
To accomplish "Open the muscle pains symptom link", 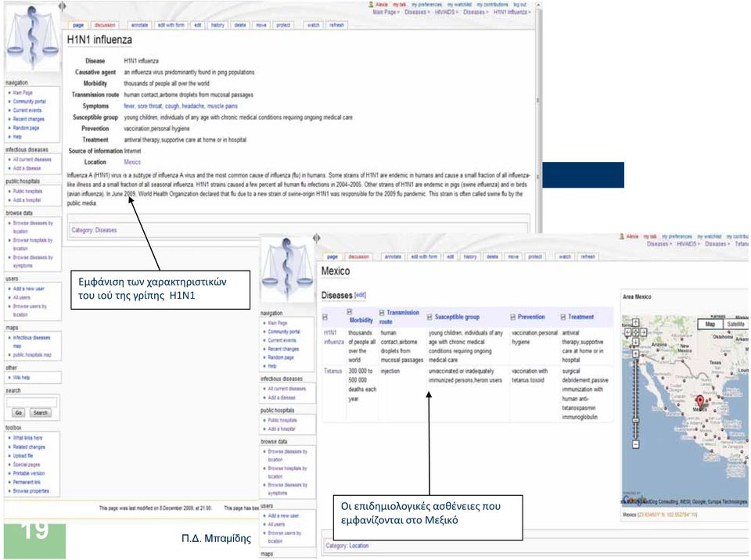I will 222,106.
